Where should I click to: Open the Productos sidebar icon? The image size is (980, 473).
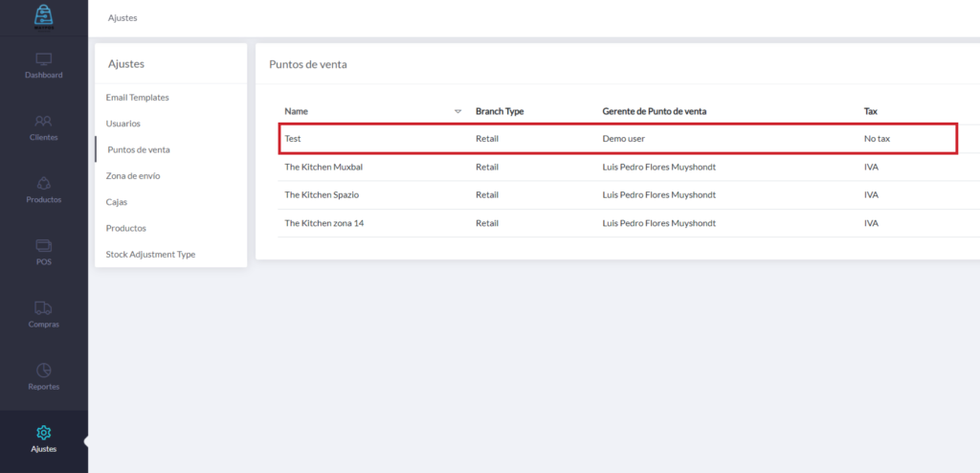tap(43, 184)
